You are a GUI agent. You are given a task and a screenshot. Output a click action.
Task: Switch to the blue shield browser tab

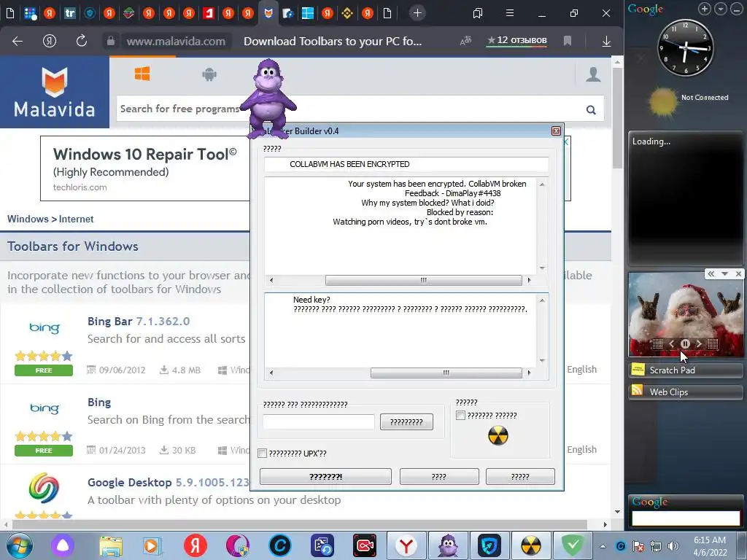(90, 13)
